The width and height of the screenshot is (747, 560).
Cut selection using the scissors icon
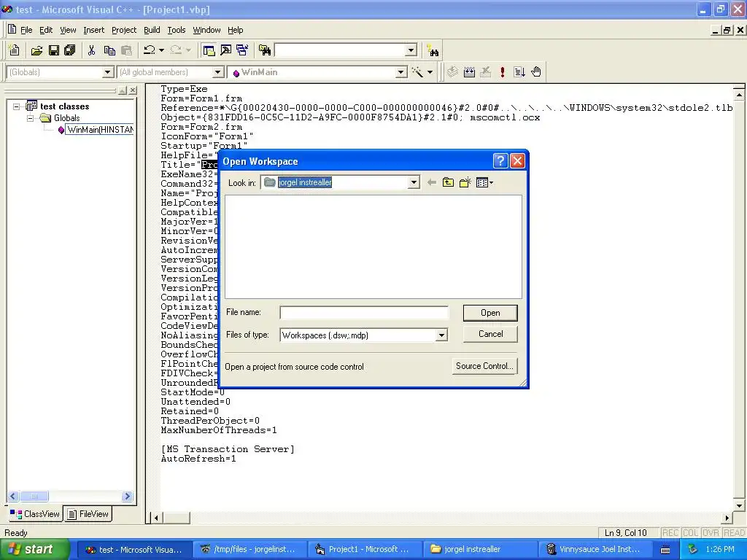[91, 50]
